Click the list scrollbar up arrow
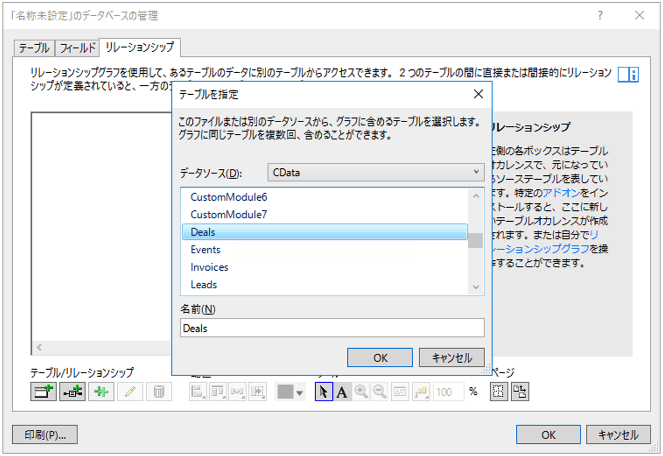The width and height of the screenshot is (663, 456). pos(476,196)
